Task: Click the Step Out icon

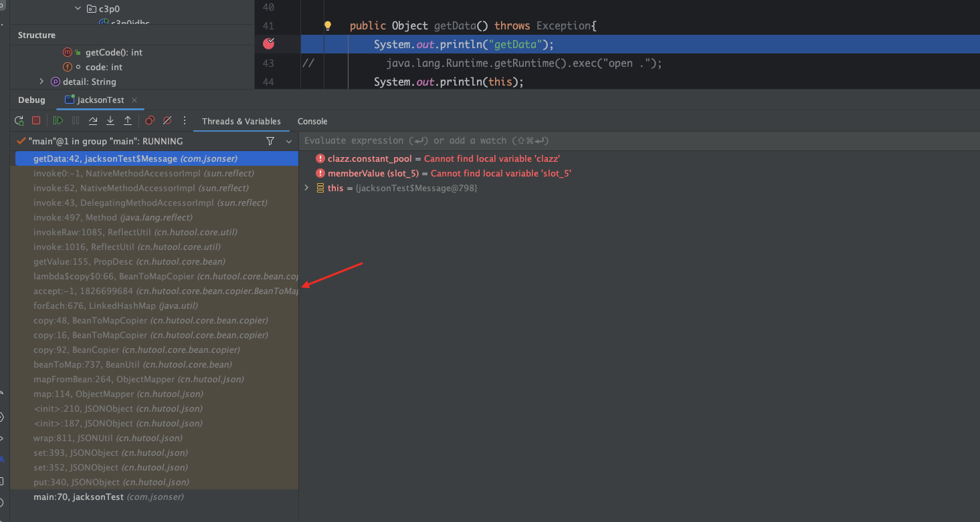Action: click(x=128, y=121)
